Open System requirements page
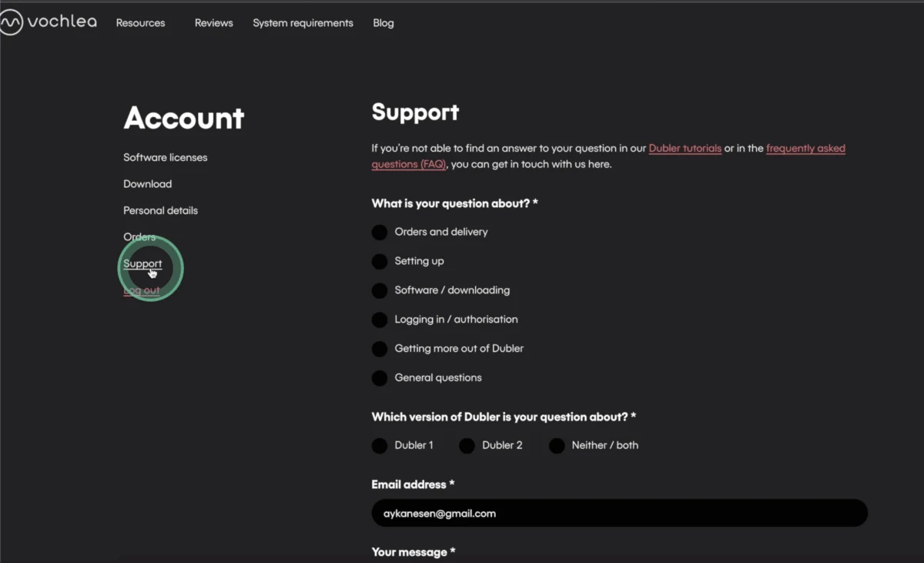 (x=303, y=23)
